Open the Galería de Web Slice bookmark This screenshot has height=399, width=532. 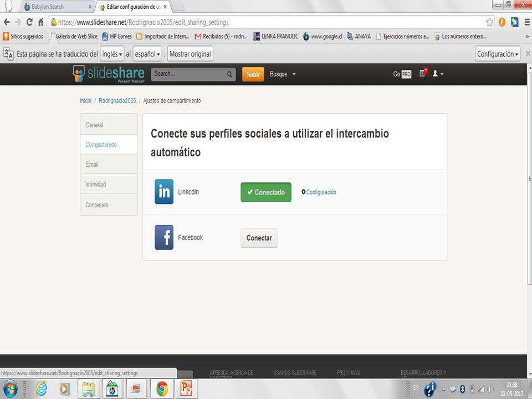tap(73, 37)
